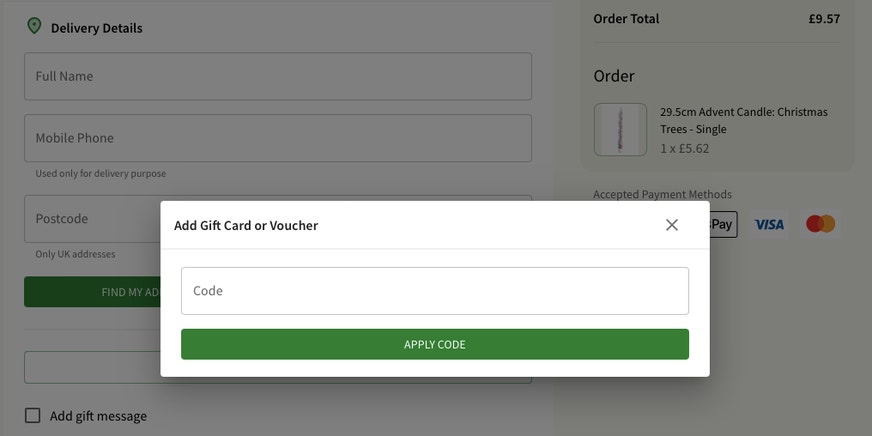Click into the Full Name field
The image size is (872, 436).
(x=278, y=76)
